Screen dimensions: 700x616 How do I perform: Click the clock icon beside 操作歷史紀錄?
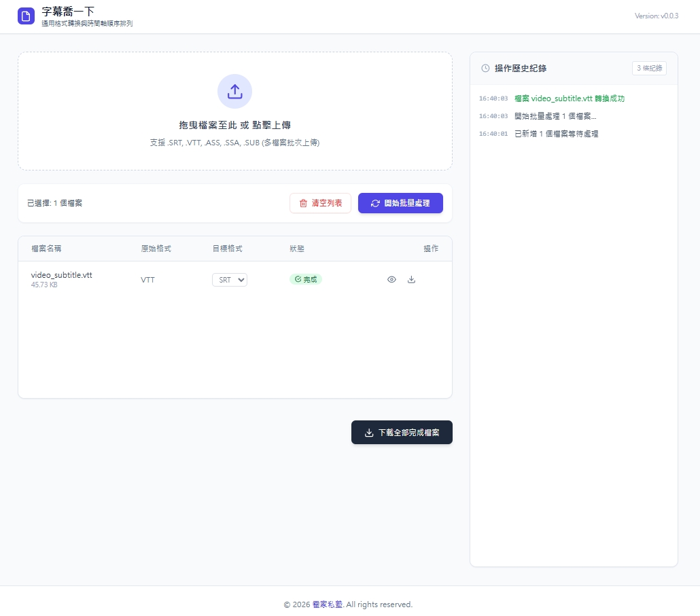coord(485,68)
